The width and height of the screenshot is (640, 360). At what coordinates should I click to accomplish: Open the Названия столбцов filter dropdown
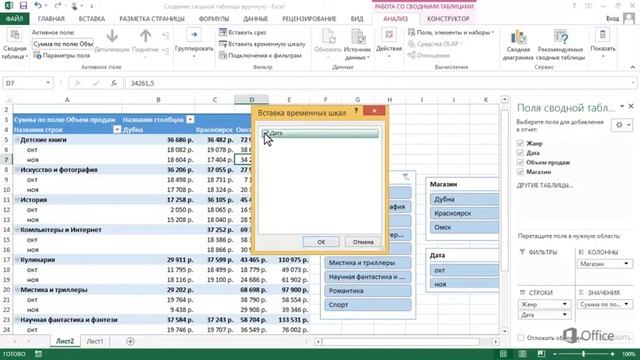[190, 120]
